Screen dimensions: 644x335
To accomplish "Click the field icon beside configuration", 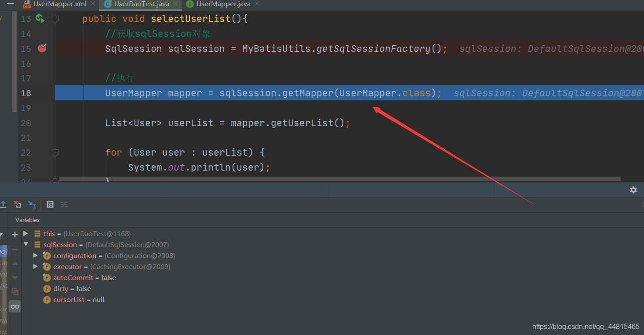I will (x=47, y=255).
